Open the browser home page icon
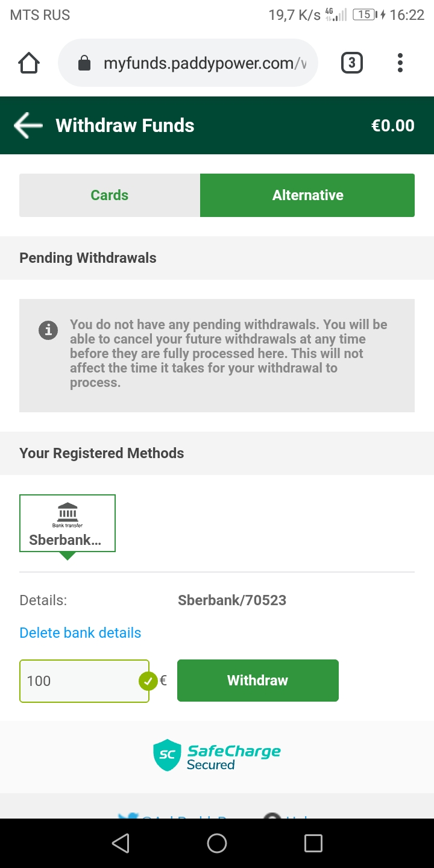 [x=29, y=63]
